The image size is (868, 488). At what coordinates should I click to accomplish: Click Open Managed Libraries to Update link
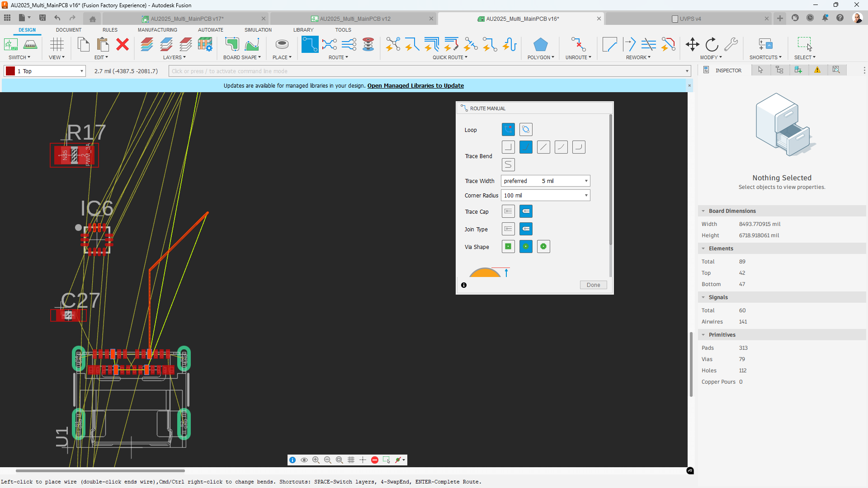415,85
